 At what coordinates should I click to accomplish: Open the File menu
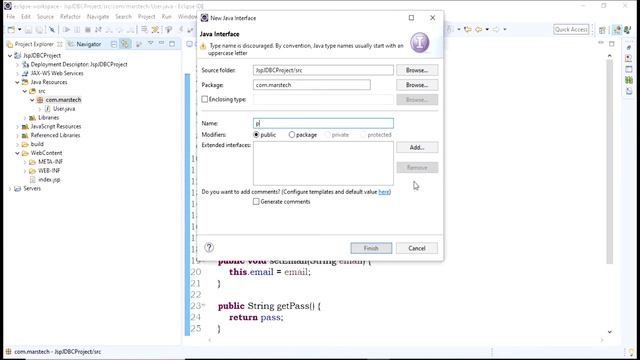tap(11, 17)
